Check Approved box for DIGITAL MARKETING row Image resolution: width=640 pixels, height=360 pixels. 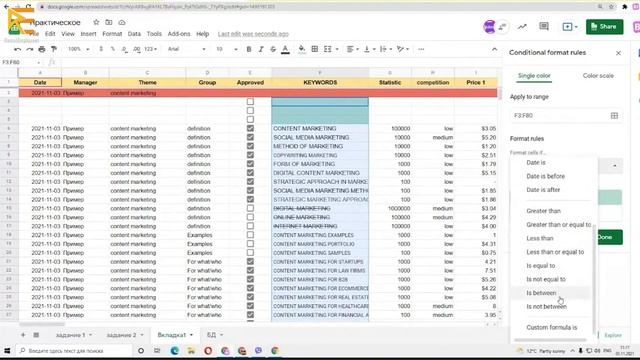click(250, 208)
